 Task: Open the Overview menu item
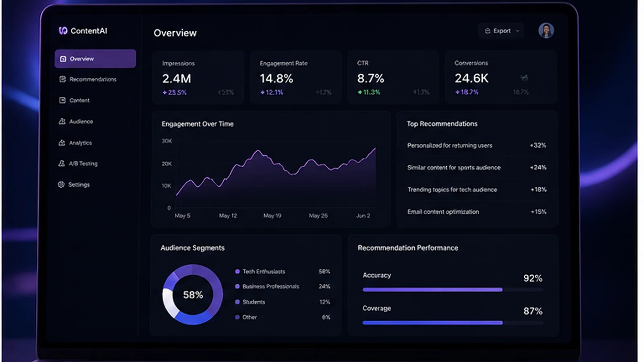coord(95,59)
